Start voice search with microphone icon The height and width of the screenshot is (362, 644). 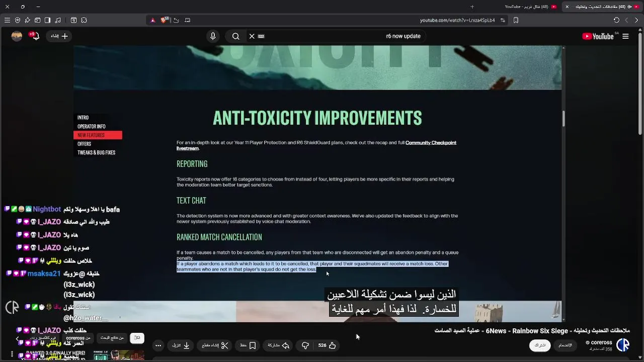point(213,36)
